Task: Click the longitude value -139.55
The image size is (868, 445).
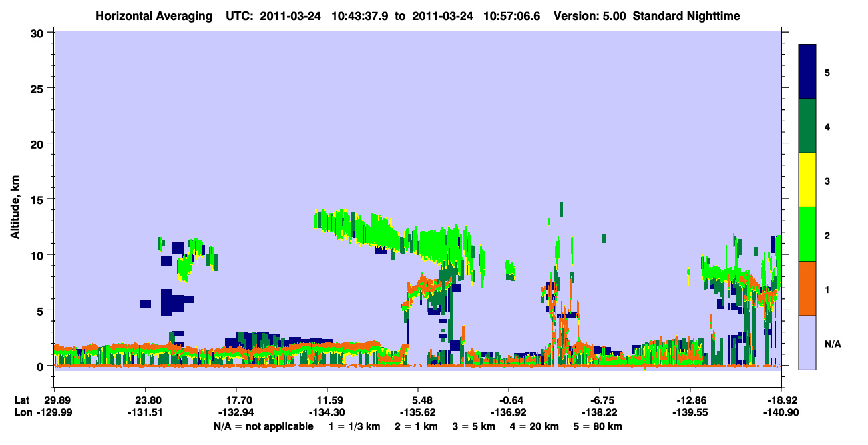Action: 690,412
